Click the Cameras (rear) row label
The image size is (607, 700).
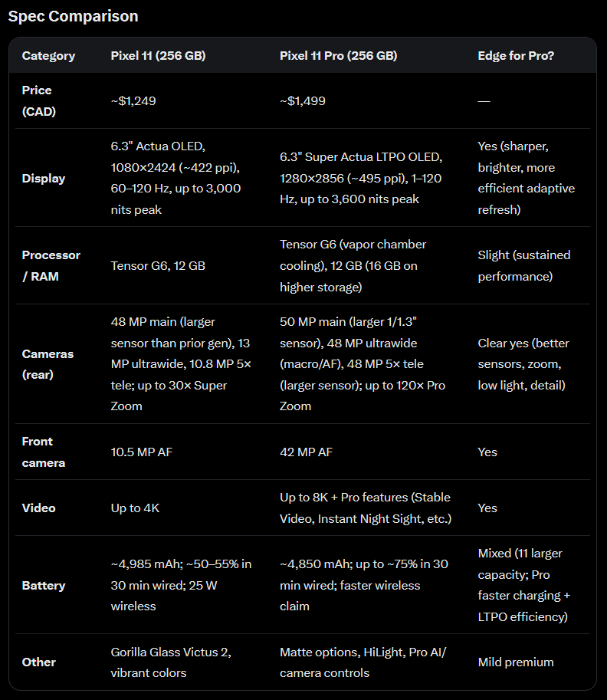point(48,364)
